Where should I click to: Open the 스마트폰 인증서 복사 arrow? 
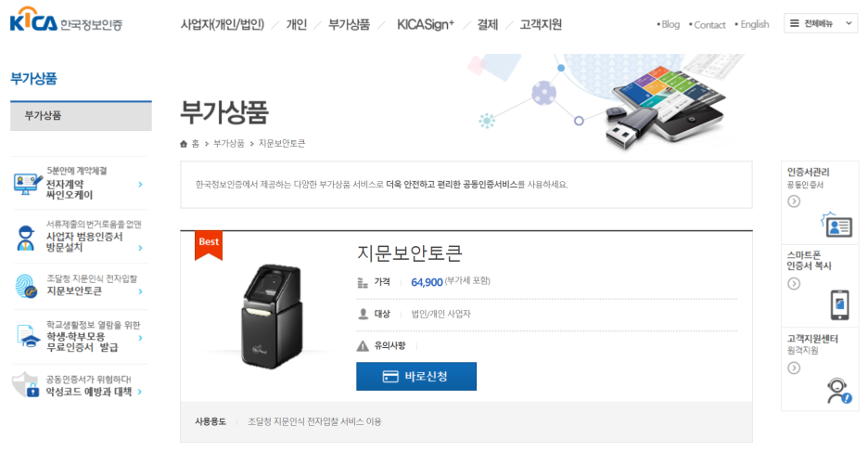click(x=794, y=284)
